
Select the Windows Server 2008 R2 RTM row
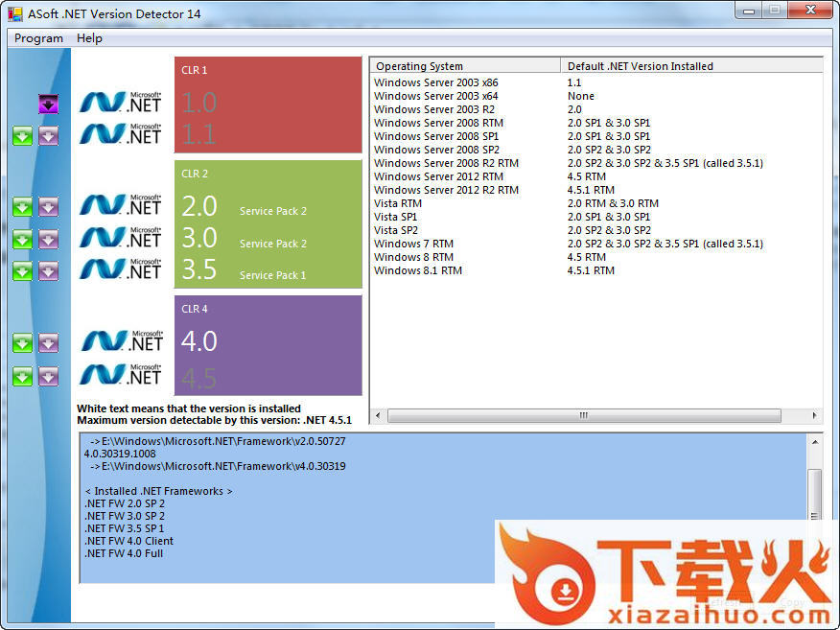click(596, 163)
